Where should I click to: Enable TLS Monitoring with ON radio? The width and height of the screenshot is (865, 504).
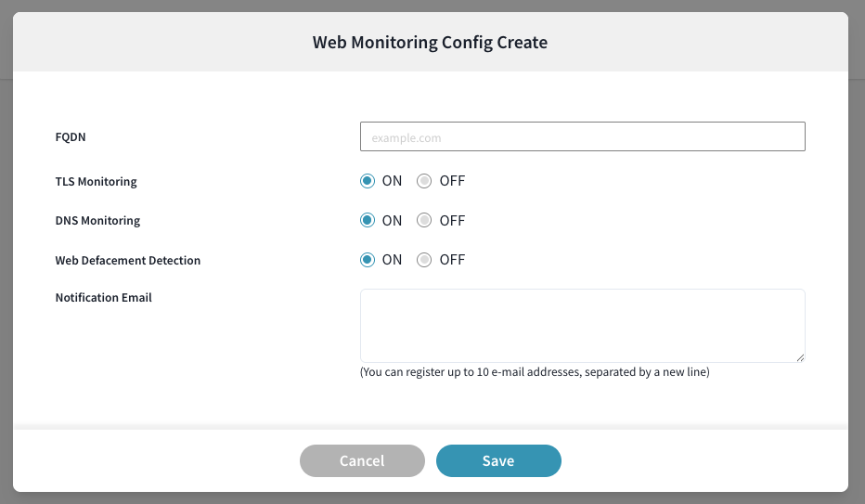click(368, 181)
